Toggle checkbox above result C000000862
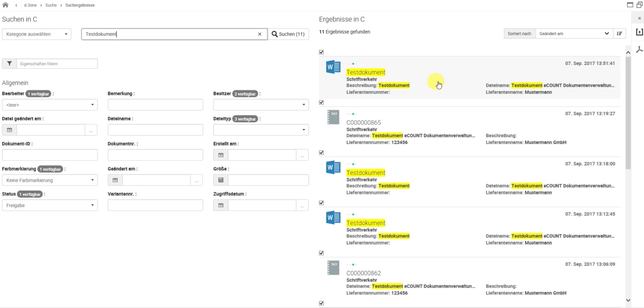Screen dimensions: 644x308 (x=321, y=253)
